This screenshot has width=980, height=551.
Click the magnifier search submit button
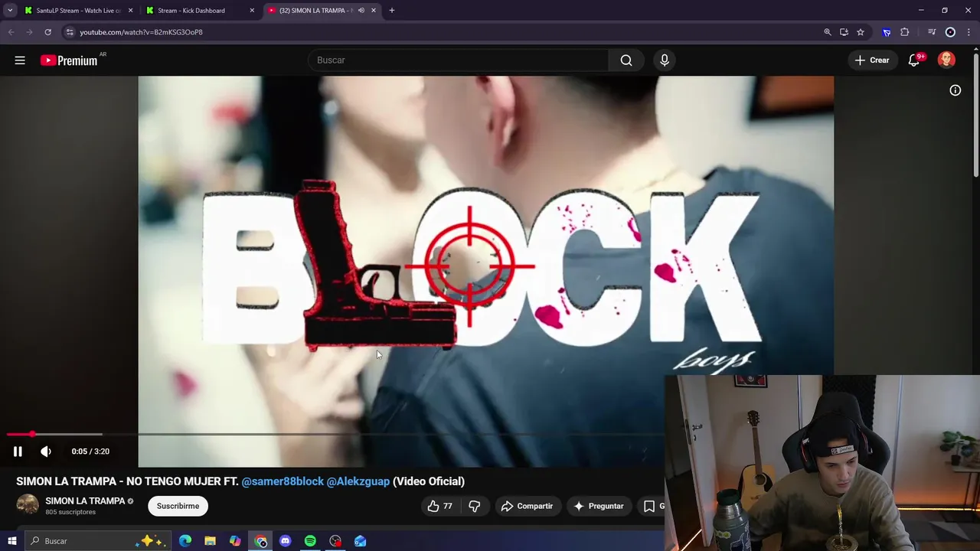[x=626, y=60]
